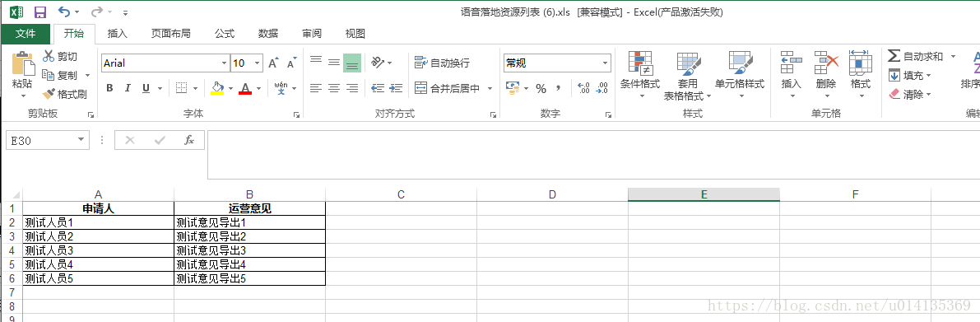
Task: Click 合并后居中 merge and center
Action: point(447,88)
